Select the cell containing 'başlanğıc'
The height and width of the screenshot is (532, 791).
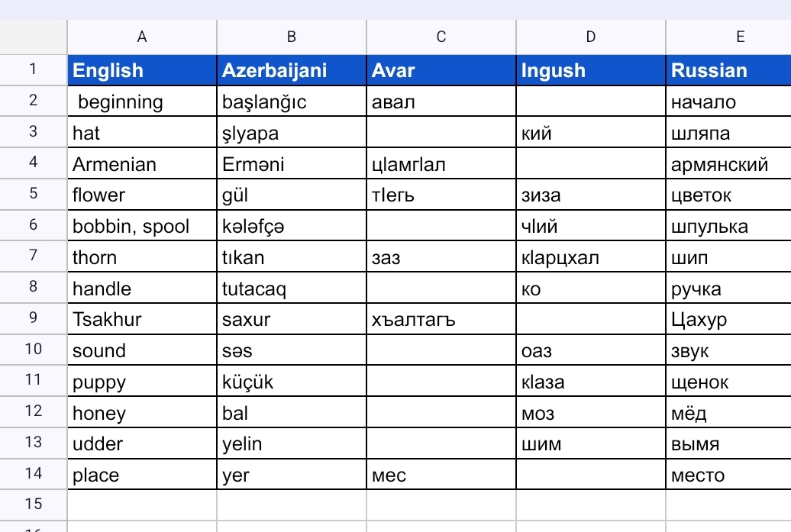292,102
